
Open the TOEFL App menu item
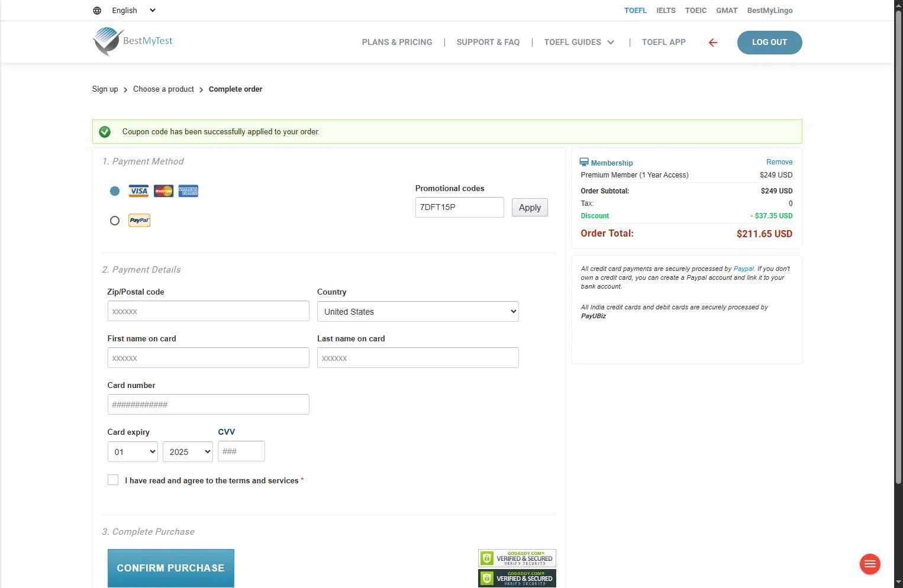click(x=664, y=43)
